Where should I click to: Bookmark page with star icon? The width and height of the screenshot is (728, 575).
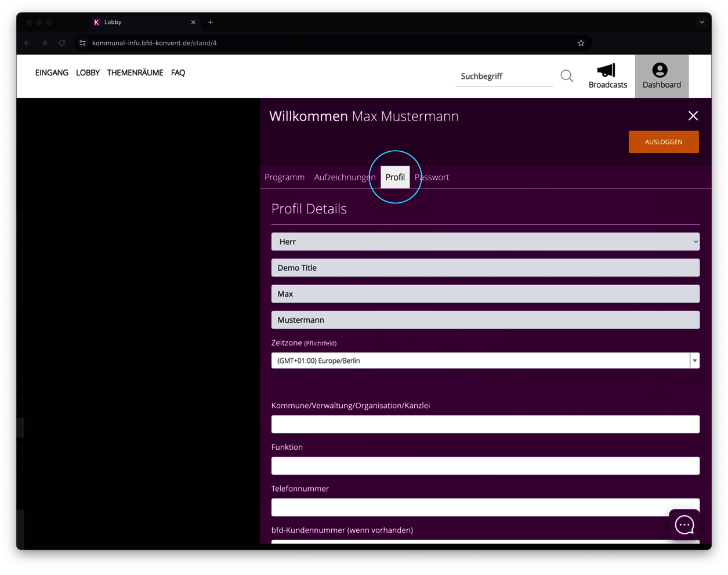click(x=581, y=43)
